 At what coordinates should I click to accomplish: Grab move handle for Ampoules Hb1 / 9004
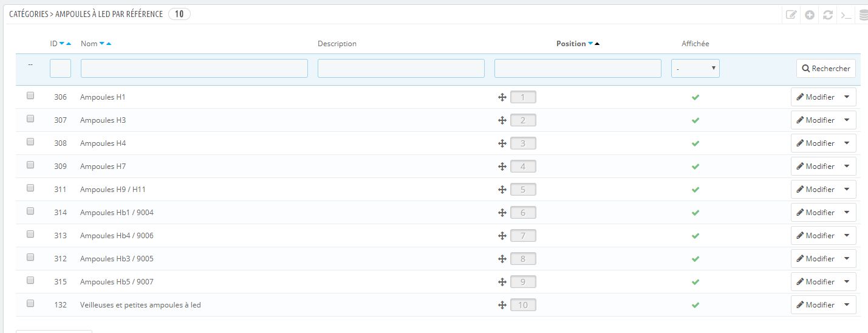click(502, 213)
